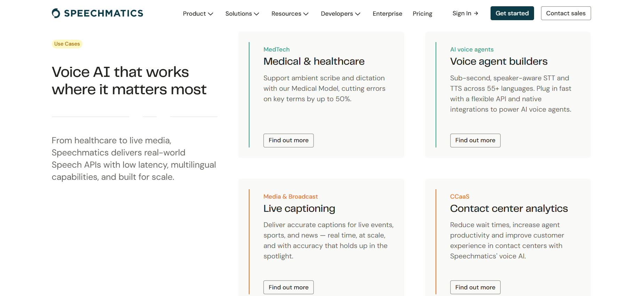Open the Developers dropdown
The width and height of the screenshot is (644, 296).
tap(341, 14)
